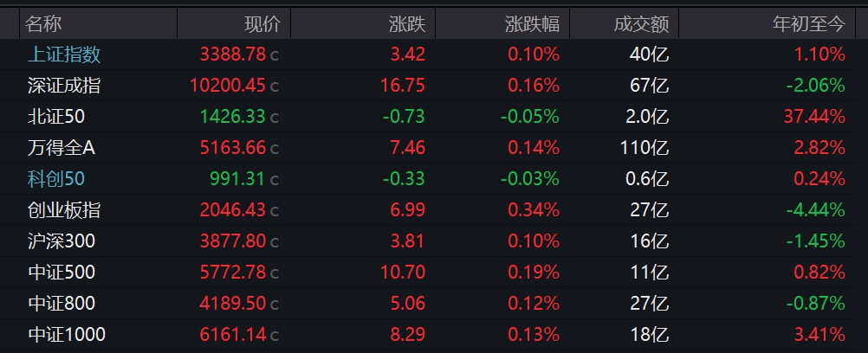Viewport: 868px width, 353px height.
Task: Open the 上证指数 index link
Action: [x=64, y=55]
